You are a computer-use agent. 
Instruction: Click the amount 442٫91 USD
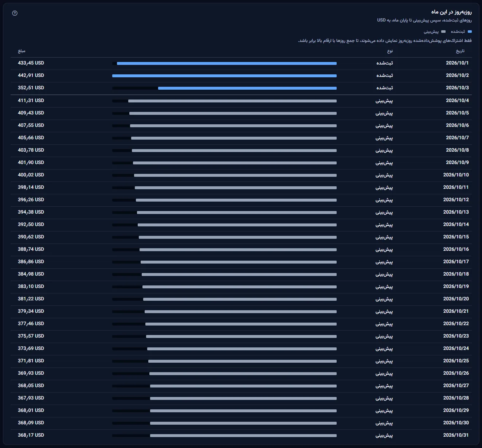[x=31, y=75]
